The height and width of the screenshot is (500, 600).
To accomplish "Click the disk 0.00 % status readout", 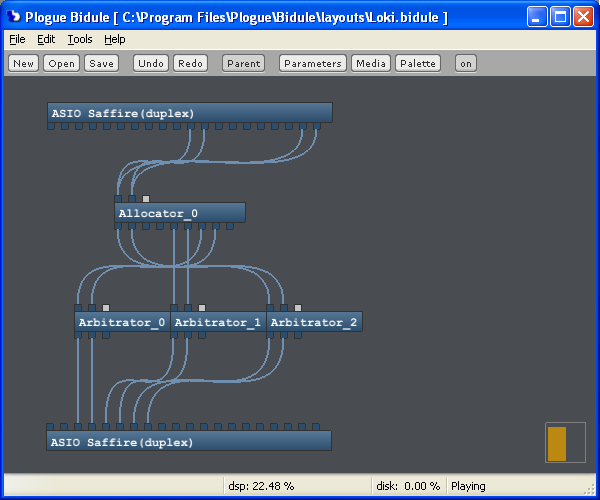I will pyautogui.click(x=408, y=486).
